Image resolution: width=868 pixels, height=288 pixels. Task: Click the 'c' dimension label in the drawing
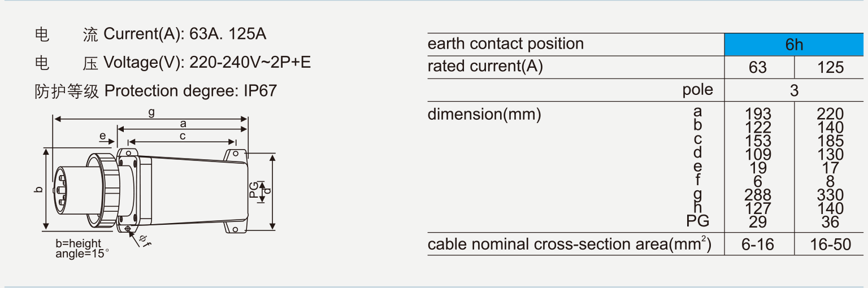pos(183,136)
